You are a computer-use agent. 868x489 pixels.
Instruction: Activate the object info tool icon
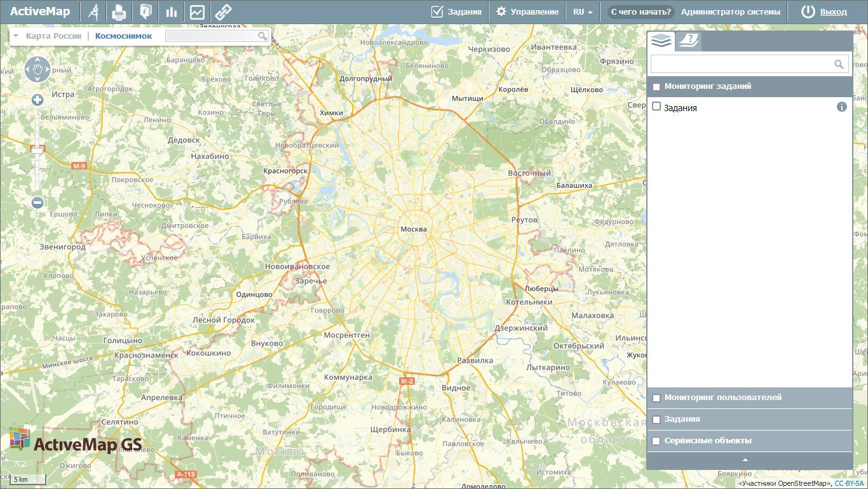tap(146, 12)
